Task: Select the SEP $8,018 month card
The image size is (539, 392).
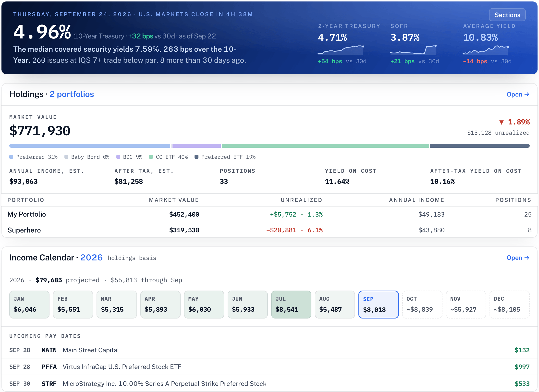Action: tap(379, 305)
